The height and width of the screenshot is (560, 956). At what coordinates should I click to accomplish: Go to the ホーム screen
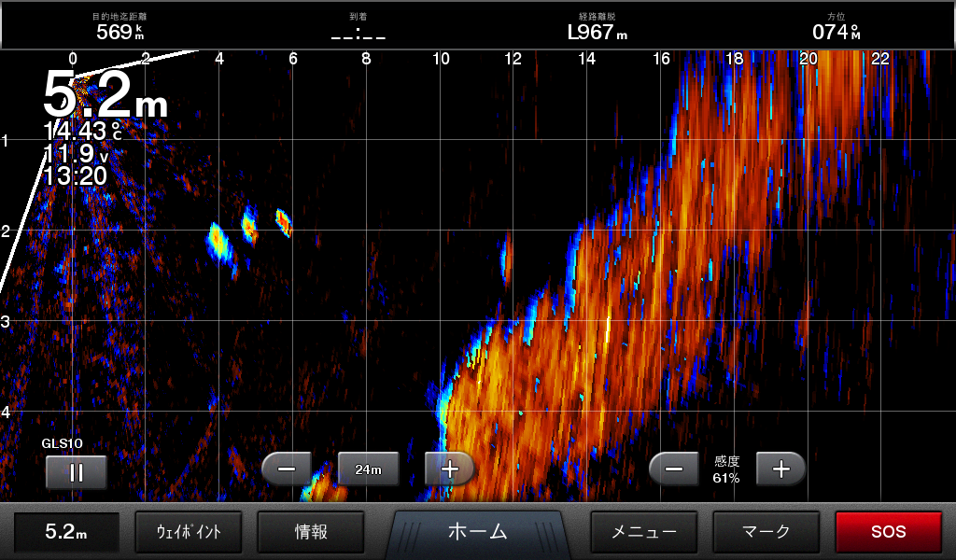coord(477,532)
